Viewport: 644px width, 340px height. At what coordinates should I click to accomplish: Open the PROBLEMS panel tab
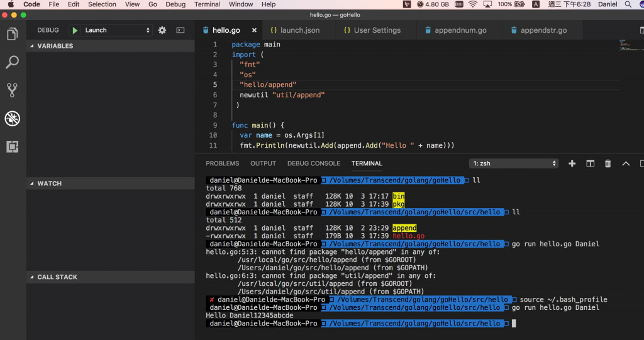pyautogui.click(x=222, y=163)
